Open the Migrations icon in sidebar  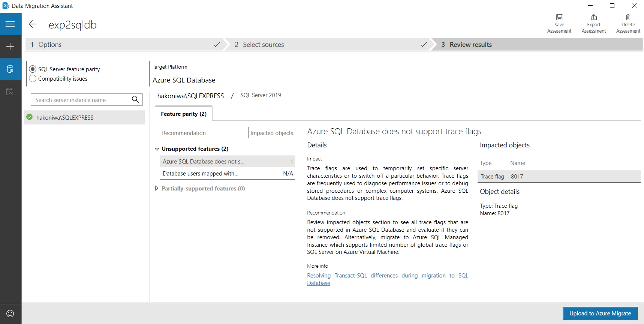pyautogui.click(x=10, y=91)
